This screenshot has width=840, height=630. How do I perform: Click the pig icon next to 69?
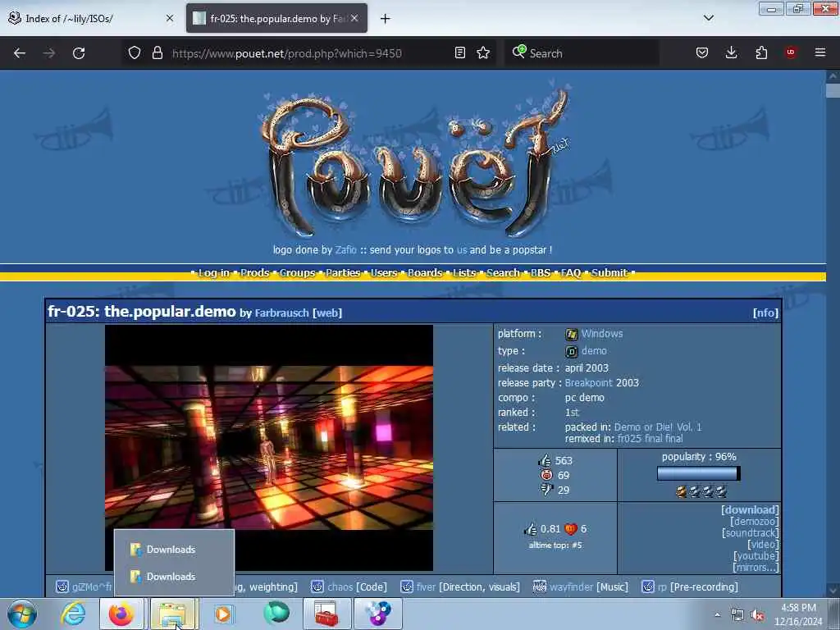[546, 475]
